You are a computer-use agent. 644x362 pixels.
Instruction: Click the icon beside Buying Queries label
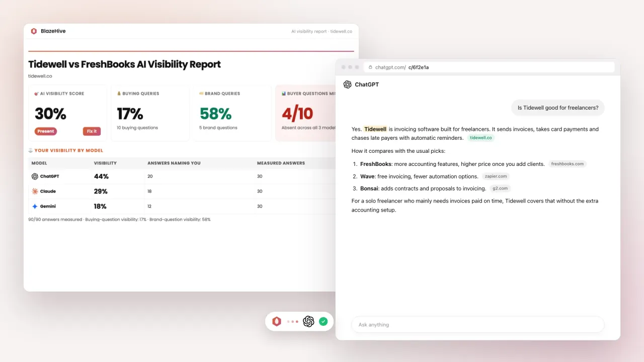(119, 94)
